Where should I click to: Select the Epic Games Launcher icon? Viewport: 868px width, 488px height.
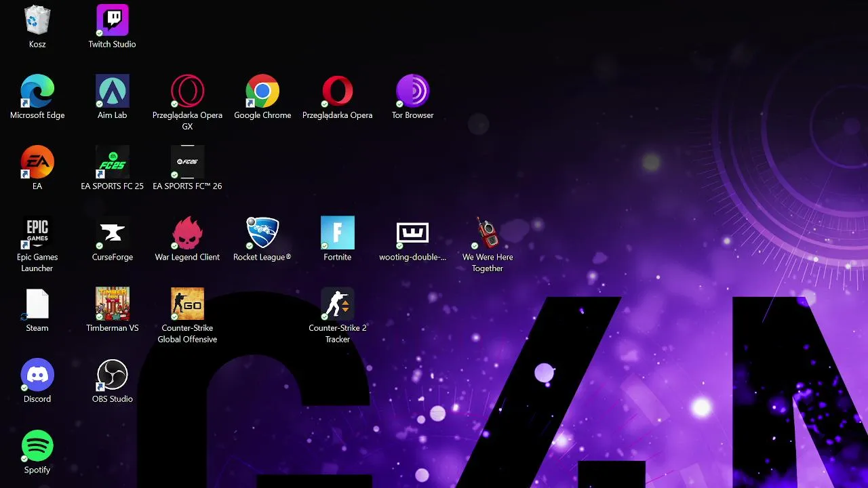(37, 233)
